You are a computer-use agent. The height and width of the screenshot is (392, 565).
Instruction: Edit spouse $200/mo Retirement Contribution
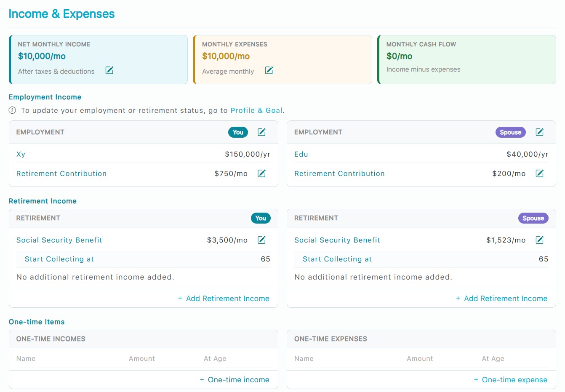540,173
